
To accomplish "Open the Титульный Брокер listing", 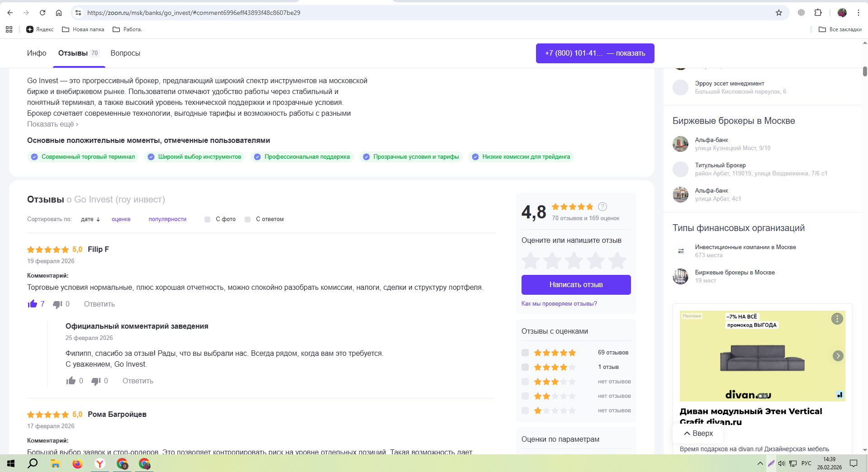I will 721,165.
